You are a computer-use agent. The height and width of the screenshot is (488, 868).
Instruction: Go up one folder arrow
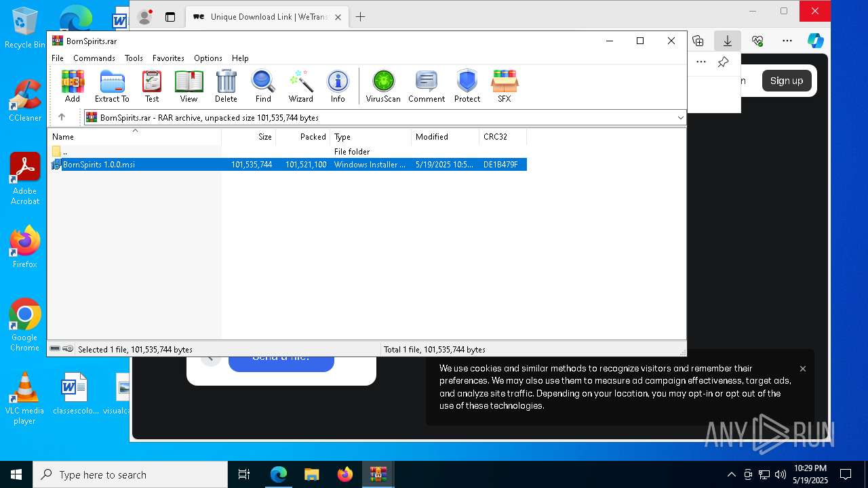pos(62,117)
